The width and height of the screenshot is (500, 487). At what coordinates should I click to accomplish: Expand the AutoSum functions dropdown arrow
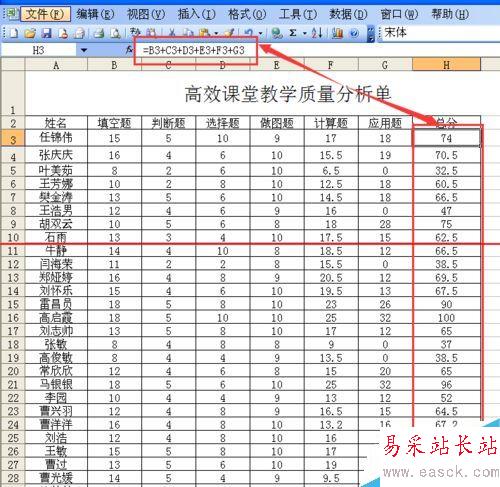tap(305, 33)
